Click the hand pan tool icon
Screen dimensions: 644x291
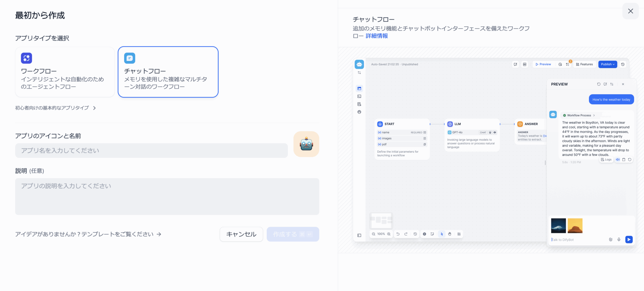click(450, 234)
